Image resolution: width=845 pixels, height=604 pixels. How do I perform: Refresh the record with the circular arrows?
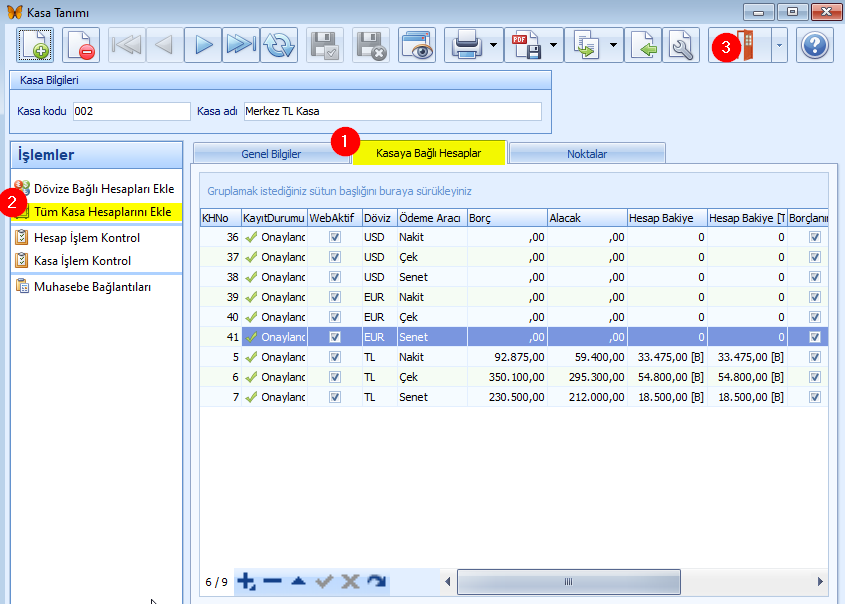pos(279,45)
